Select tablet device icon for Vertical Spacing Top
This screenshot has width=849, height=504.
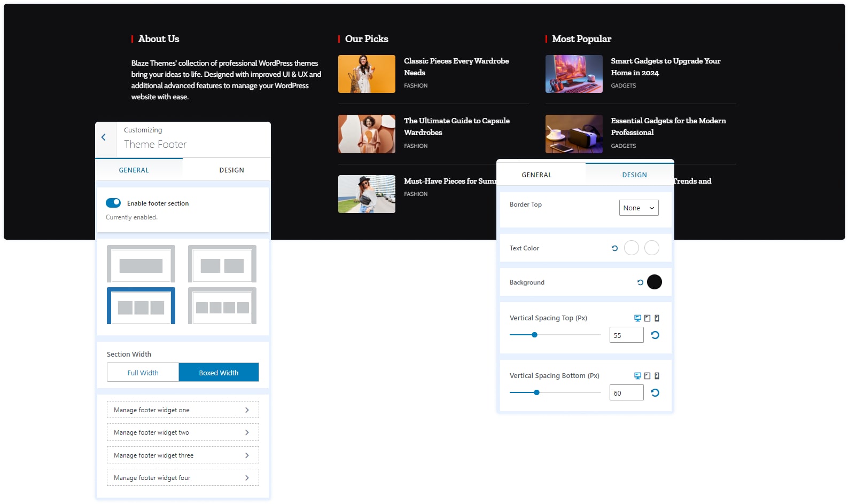coord(647,318)
